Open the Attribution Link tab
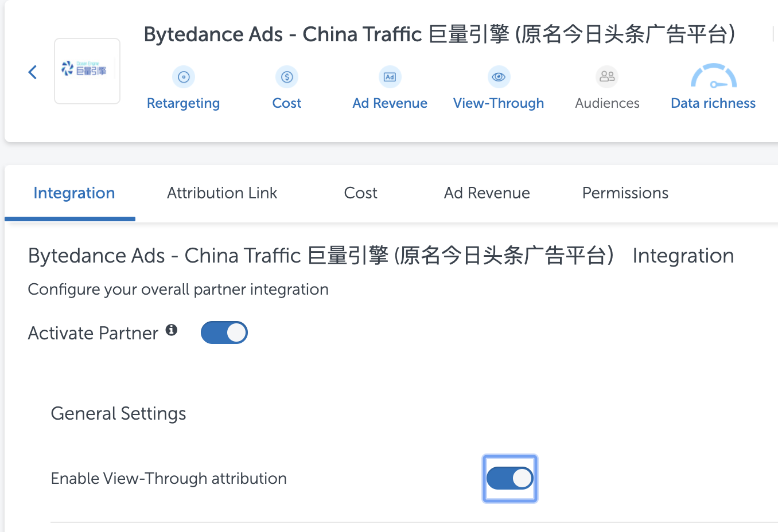 coord(222,193)
